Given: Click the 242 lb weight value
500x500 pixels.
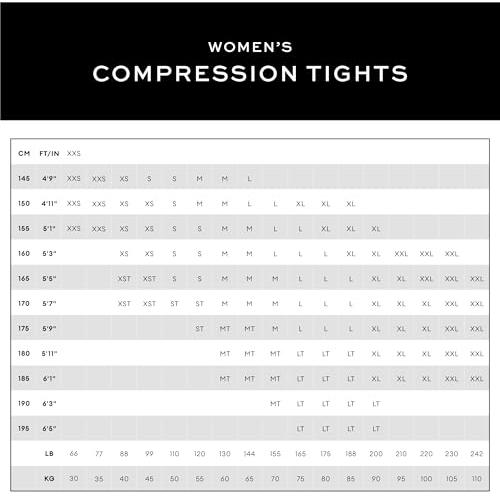Looking at the screenshot, I should coord(476,454).
